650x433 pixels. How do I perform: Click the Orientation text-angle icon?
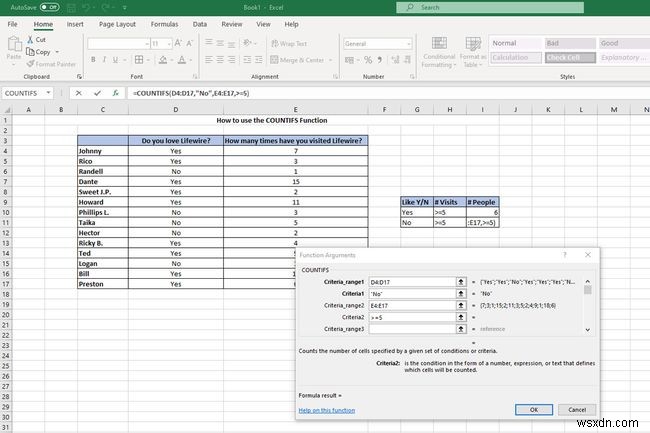click(x=247, y=43)
